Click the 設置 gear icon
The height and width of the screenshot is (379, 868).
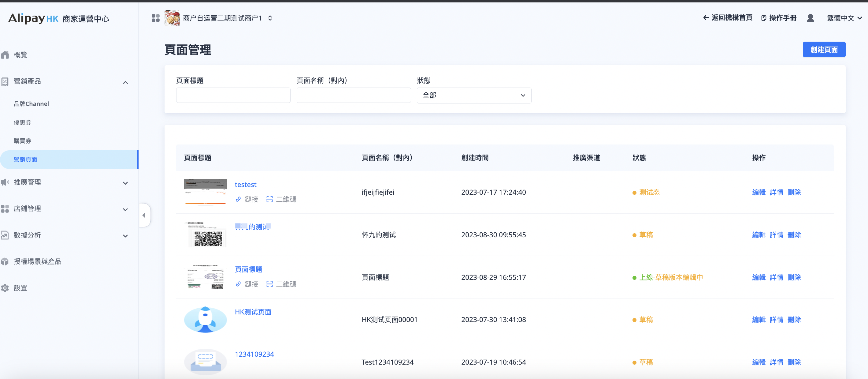point(5,288)
